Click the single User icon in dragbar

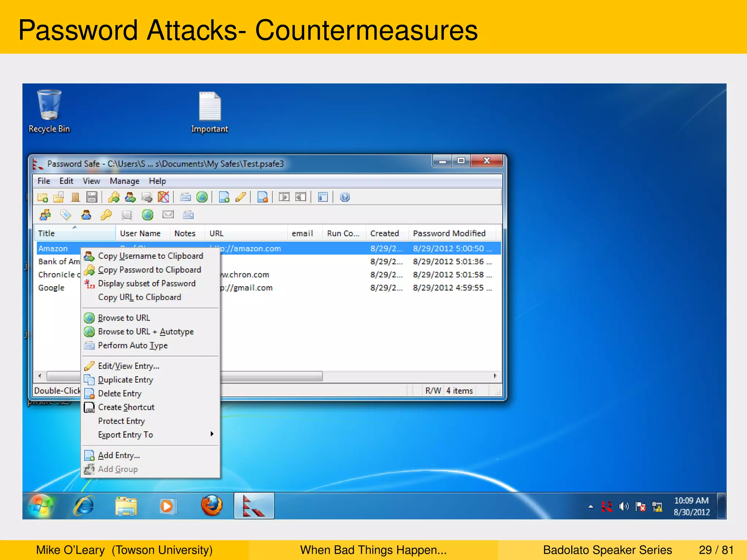[x=86, y=215]
